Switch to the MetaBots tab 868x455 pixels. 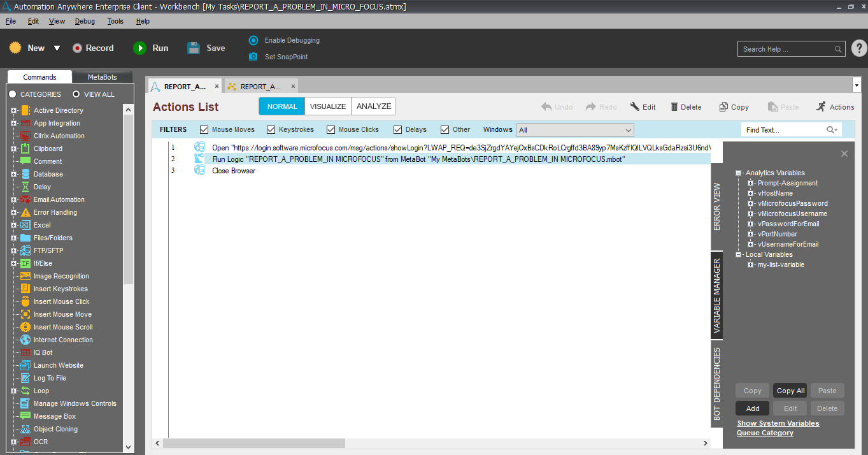[103, 77]
